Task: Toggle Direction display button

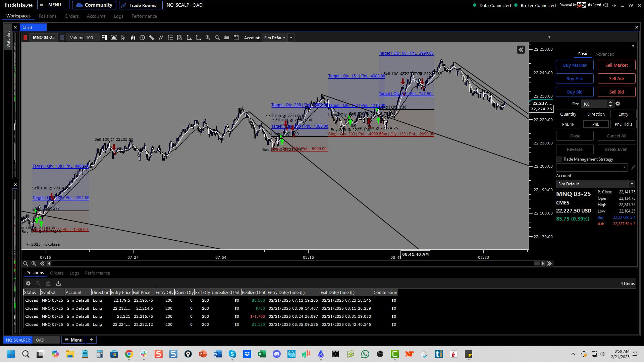Action: [596, 114]
